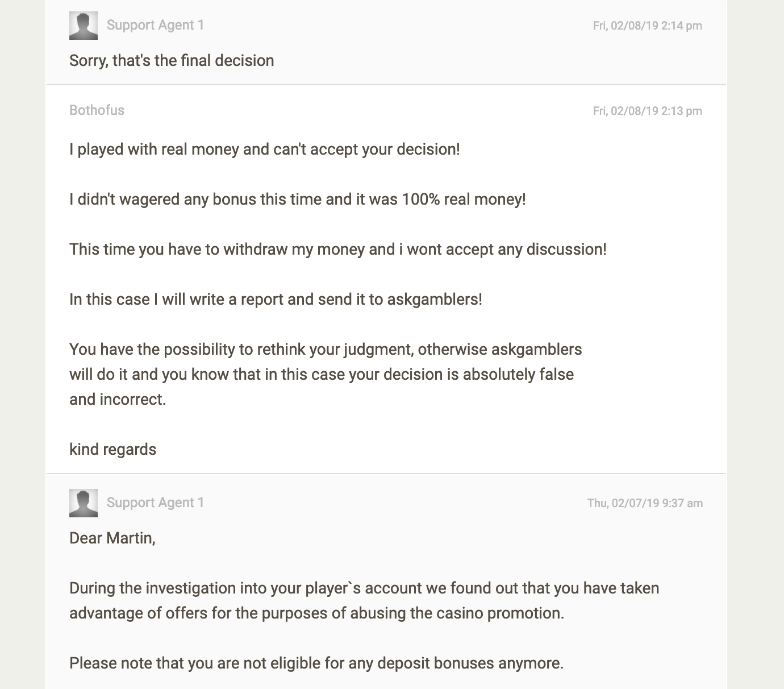Click the "I played with real money" line
The image size is (784, 689).
(264, 149)
